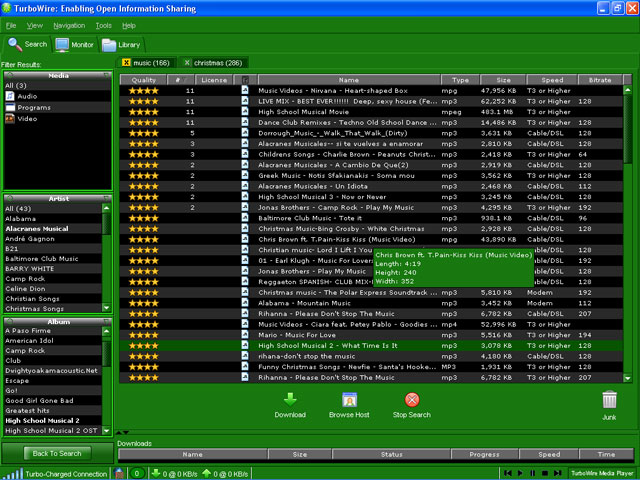Sort results by the Quality column
The width and height of the screenshot is (640, 480).
[143, 79]
